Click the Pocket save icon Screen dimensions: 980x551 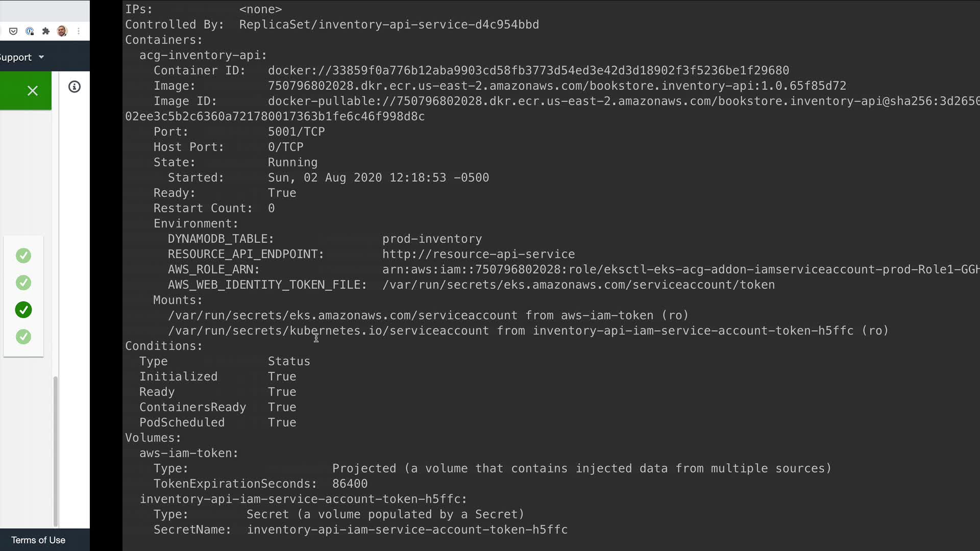pos(13,31)
